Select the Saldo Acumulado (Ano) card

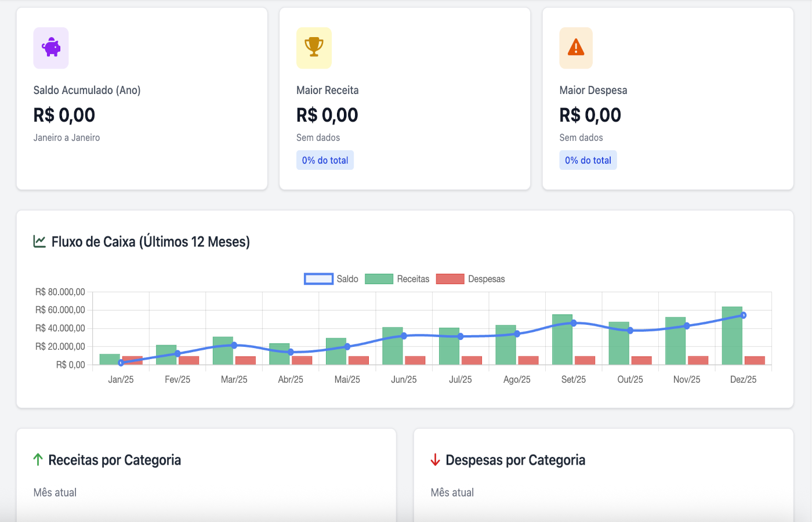[x=142, y=97]
